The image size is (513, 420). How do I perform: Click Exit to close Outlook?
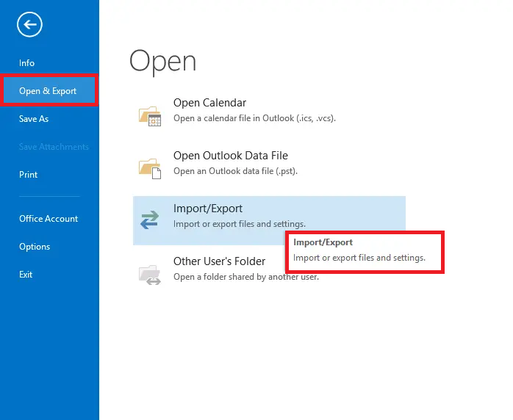(26, 275)
